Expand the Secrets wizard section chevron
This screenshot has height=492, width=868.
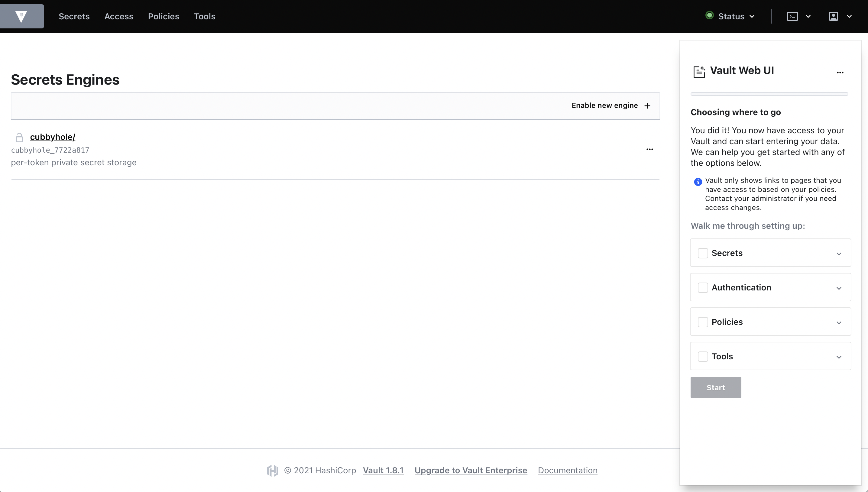[x=839, y=254]
